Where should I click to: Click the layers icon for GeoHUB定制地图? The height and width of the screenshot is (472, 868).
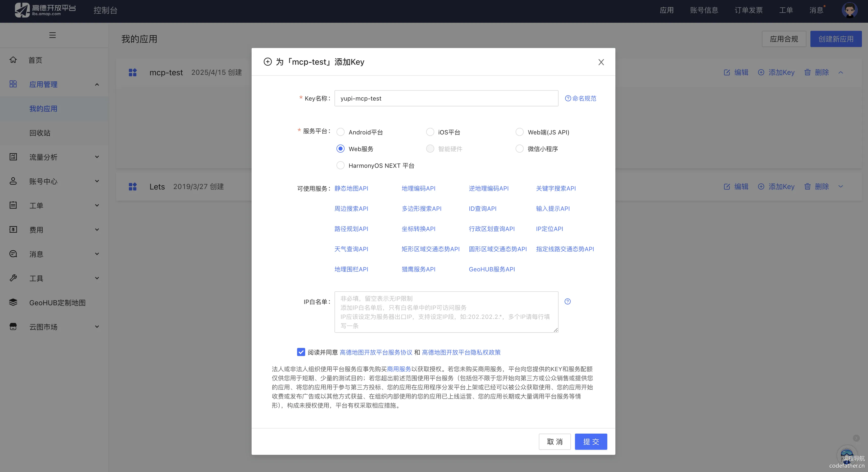point(13,302)
